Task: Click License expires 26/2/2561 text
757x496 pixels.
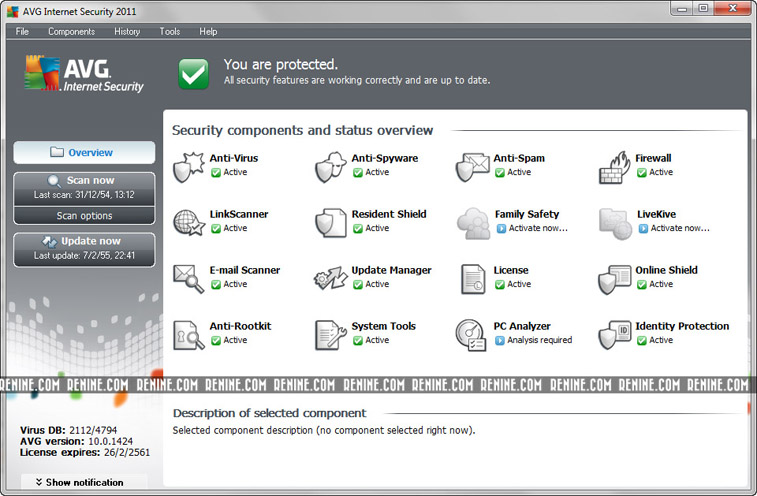Action: tap(85, 453)
